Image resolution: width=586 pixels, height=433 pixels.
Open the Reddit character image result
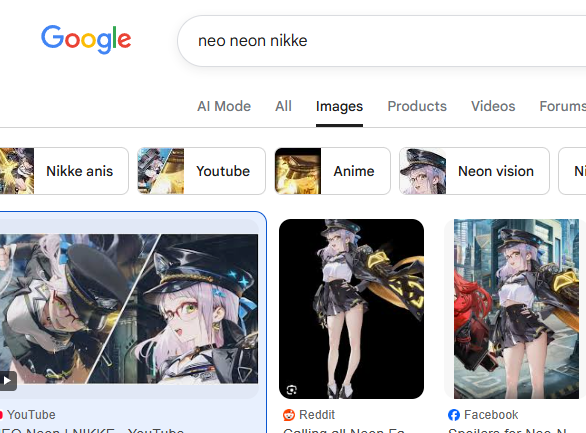[x=351, y=309]
